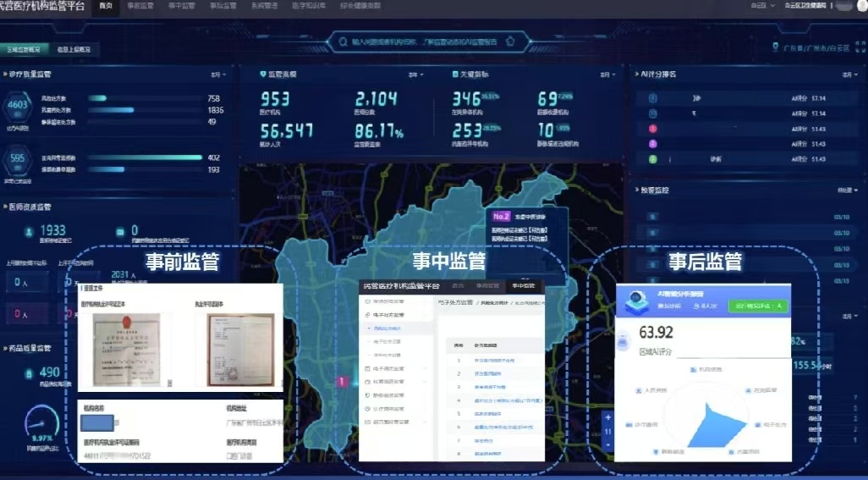
Task: Click the map zoom-in plus button
Action: (607, 417)
